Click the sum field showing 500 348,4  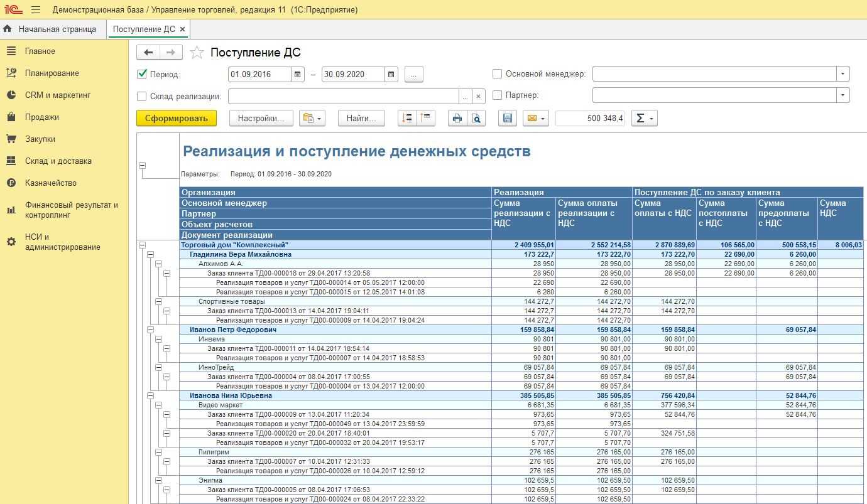[591, 118]
